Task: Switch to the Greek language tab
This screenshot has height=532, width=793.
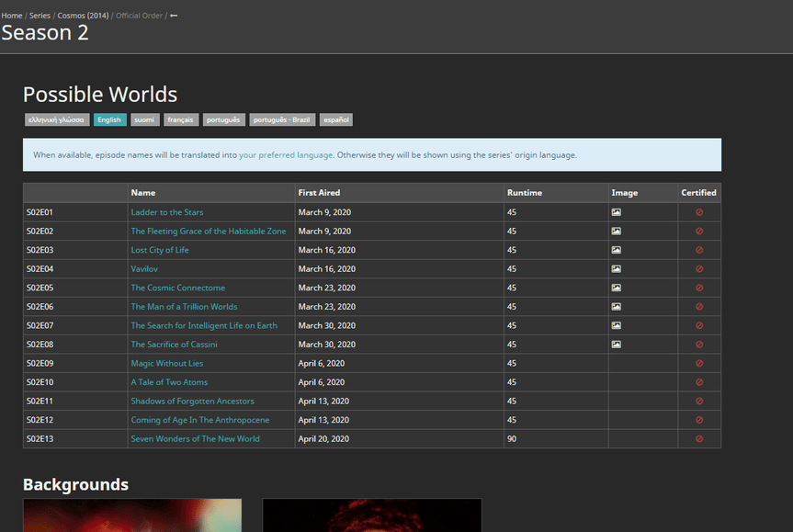Action: click(x=57, y=119)
